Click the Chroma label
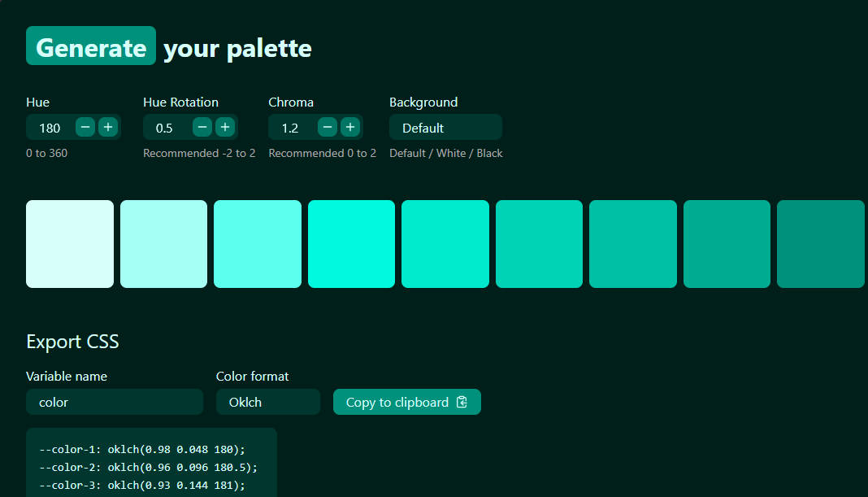The width and height of the screenshot is (868, 497). (291, 102)
